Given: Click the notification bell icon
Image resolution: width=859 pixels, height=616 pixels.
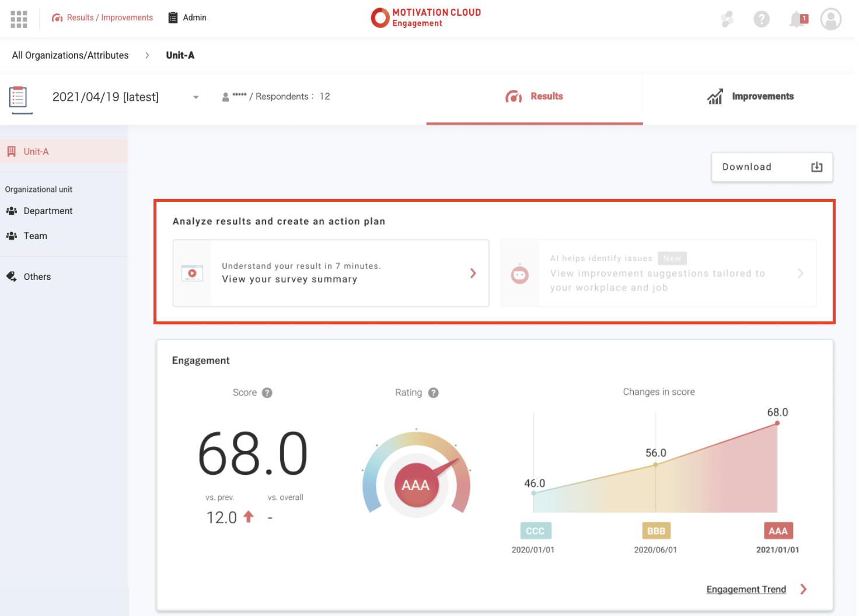Looking at the screenshot, I should (x=797, y=20).
